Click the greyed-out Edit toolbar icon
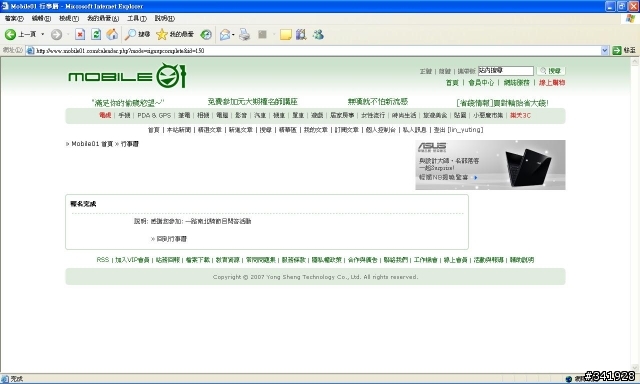This screenshot has height=384, width=640. click(x=262, y=35)
